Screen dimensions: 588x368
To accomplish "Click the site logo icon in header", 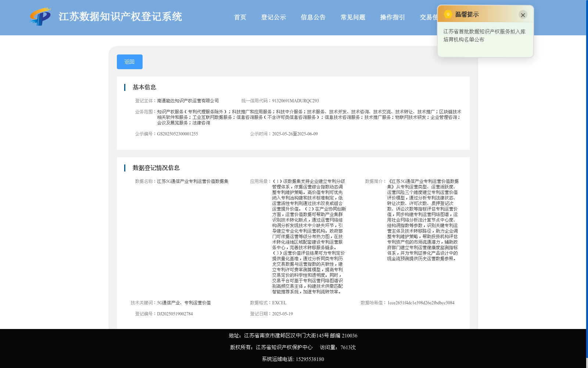I will tap(40, 17).
